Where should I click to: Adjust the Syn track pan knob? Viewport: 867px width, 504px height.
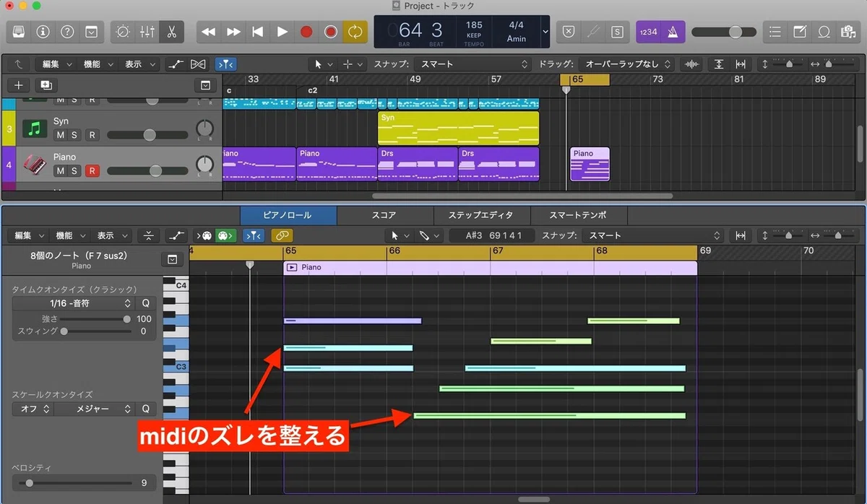(205, 130)
